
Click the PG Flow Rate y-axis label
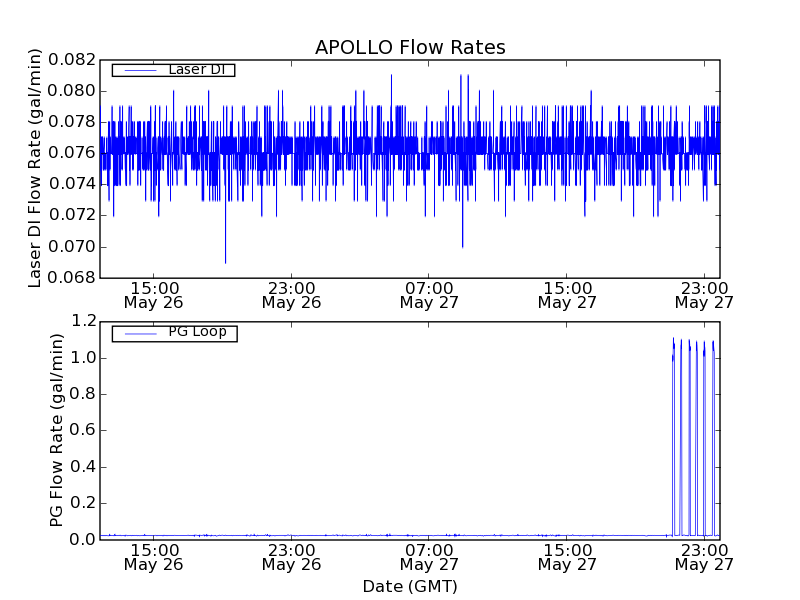coord(57,430)
